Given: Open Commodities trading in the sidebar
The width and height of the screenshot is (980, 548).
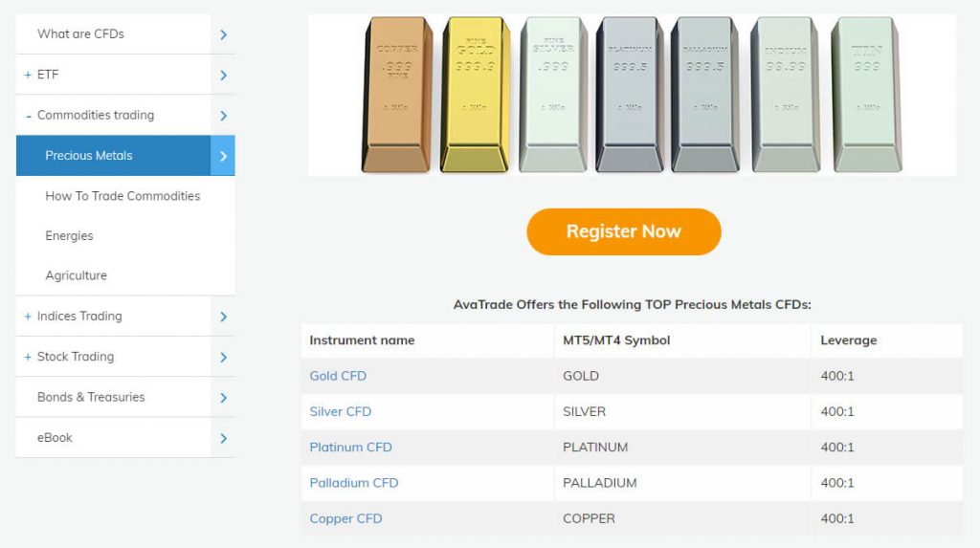Looking at the screenshot, I should click(x=96, y=115).
